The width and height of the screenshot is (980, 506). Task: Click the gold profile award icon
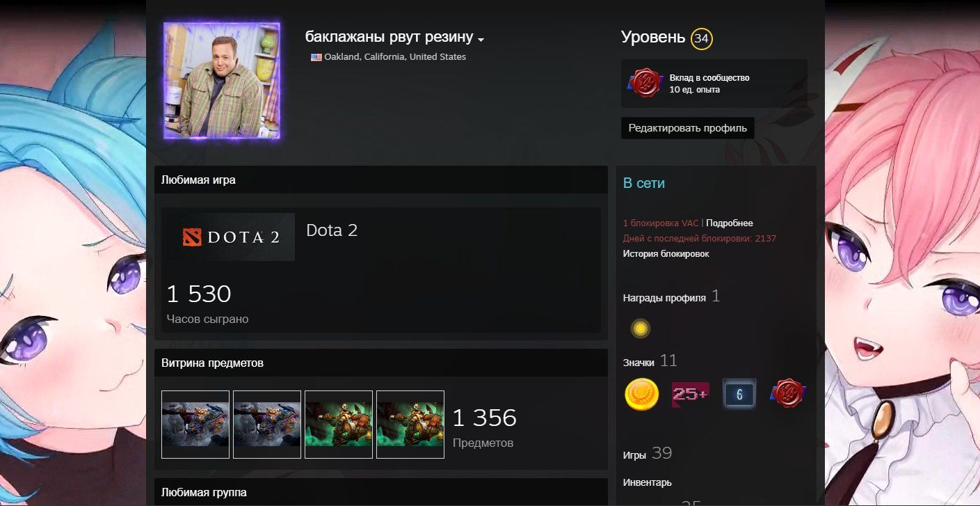640,329
